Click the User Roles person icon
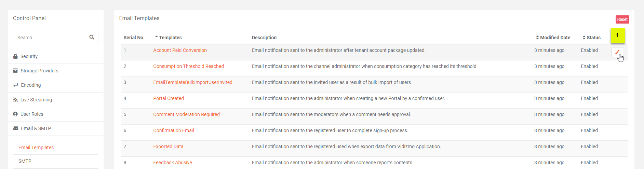Image resolution: width=644 pixels, height=169 pixels. tap(15, 114)
